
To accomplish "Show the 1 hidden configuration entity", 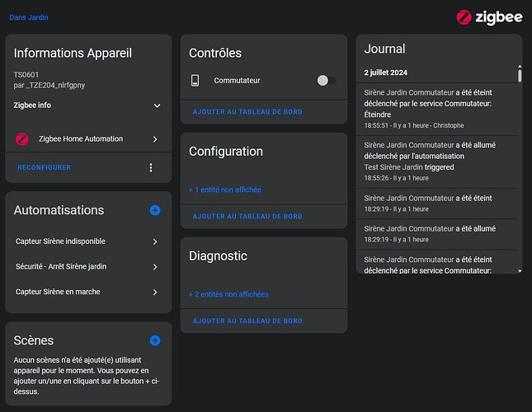I will [x=225, y=190].
